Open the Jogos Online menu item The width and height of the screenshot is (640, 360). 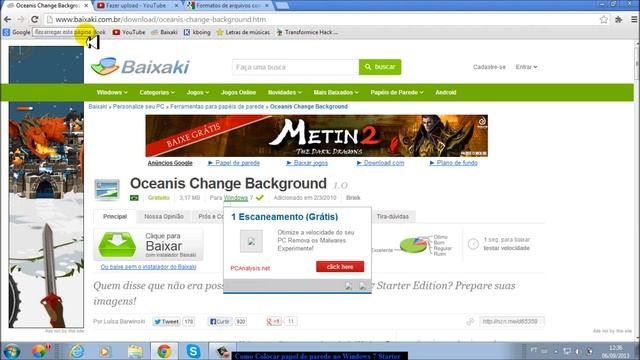pyautogui.click(x=238, y=93)
